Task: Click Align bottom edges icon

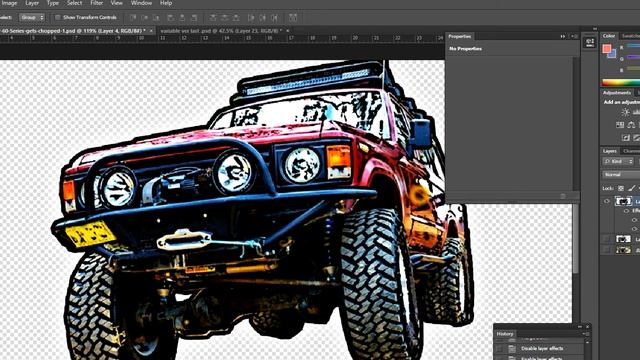Action: pyautogui.click(x=156, y=18)
